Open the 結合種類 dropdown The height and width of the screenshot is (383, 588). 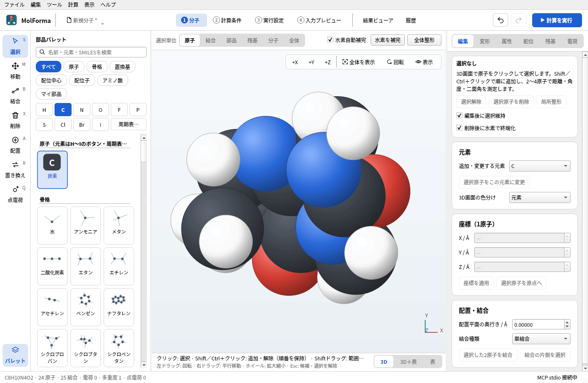541,339
